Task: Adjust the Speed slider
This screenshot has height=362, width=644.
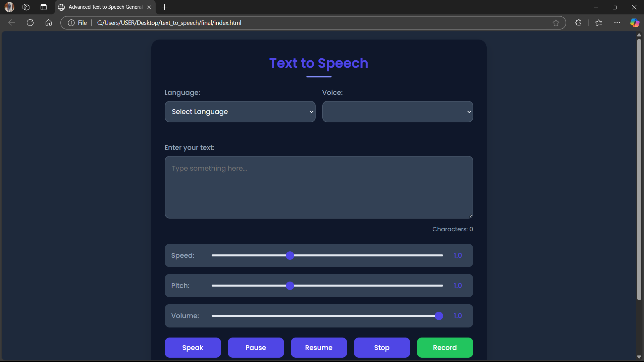Action: [x=290, y=255]
